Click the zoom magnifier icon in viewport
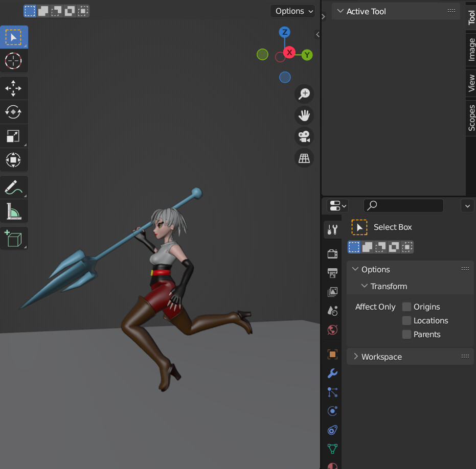Image resolution: width=476 pixels, height=469 pixels. click(x=304, y=94)
